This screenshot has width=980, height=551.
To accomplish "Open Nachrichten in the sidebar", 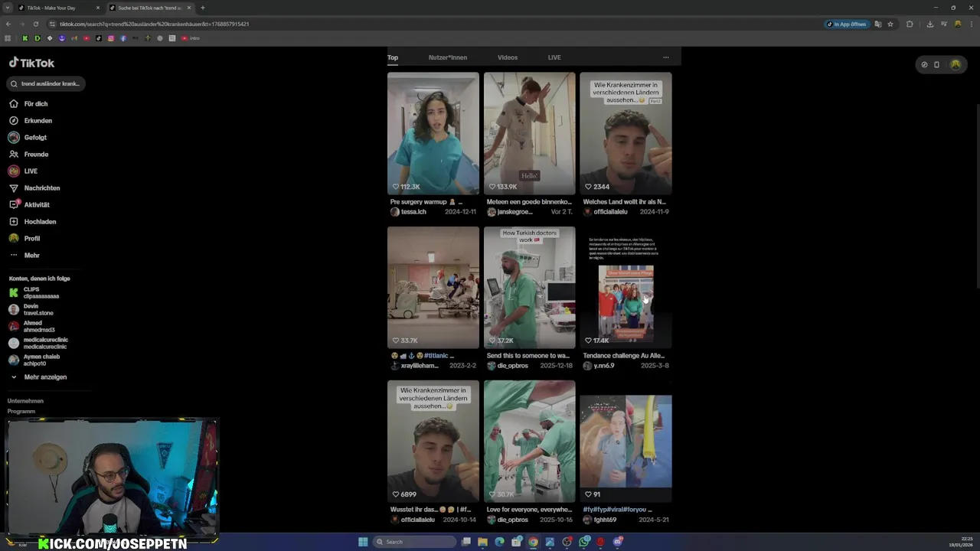I will [34, 187].
